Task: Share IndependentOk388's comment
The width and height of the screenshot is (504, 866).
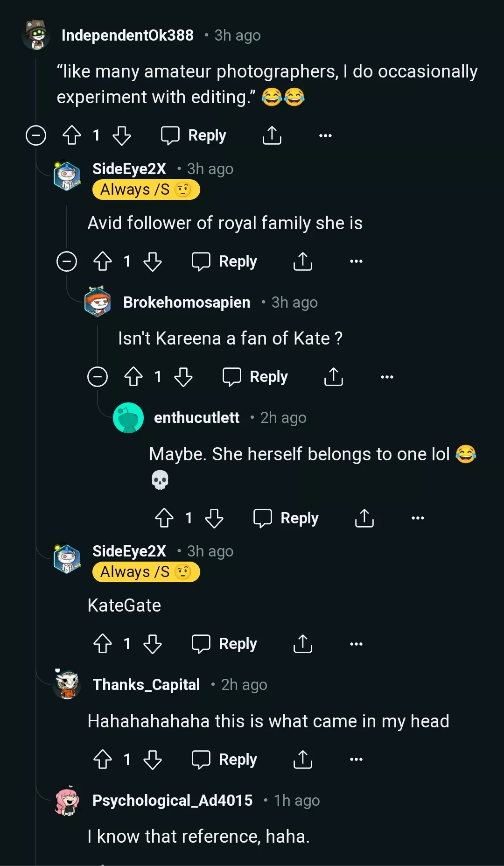Action: pos(272,135)
